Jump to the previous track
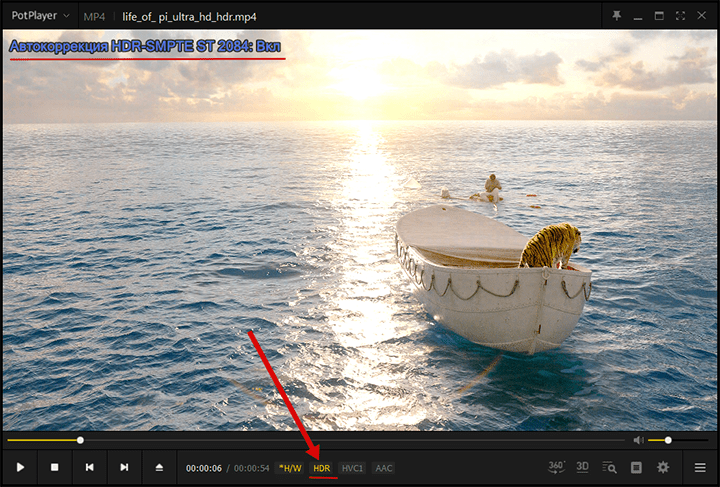The image size is (720, 487). [x=90, y=467]
